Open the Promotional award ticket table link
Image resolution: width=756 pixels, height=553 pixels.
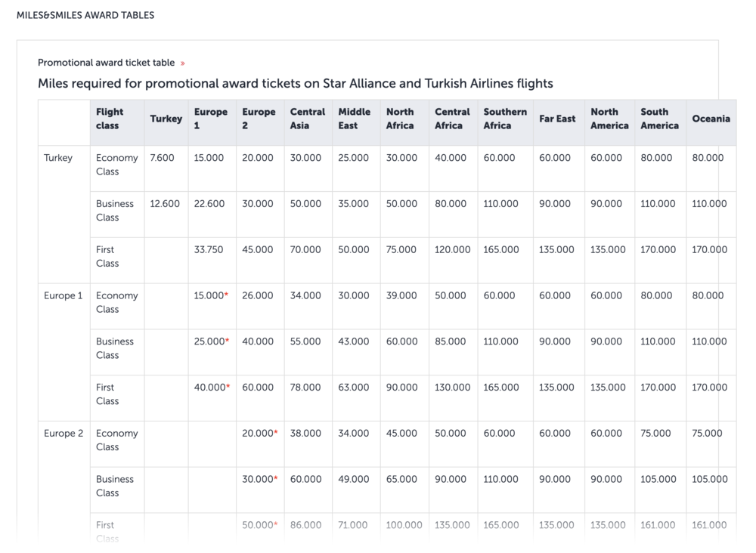(x=106, y=63)
